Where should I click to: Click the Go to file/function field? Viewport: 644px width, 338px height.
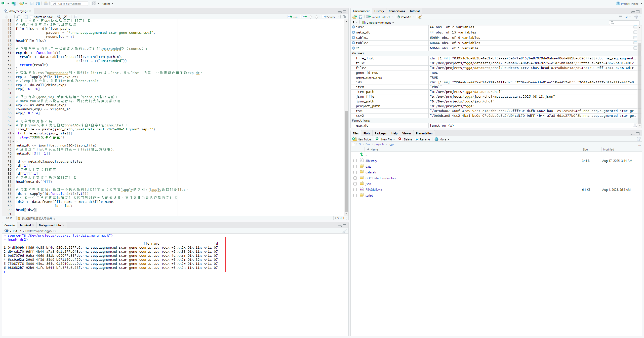[70, 4]
